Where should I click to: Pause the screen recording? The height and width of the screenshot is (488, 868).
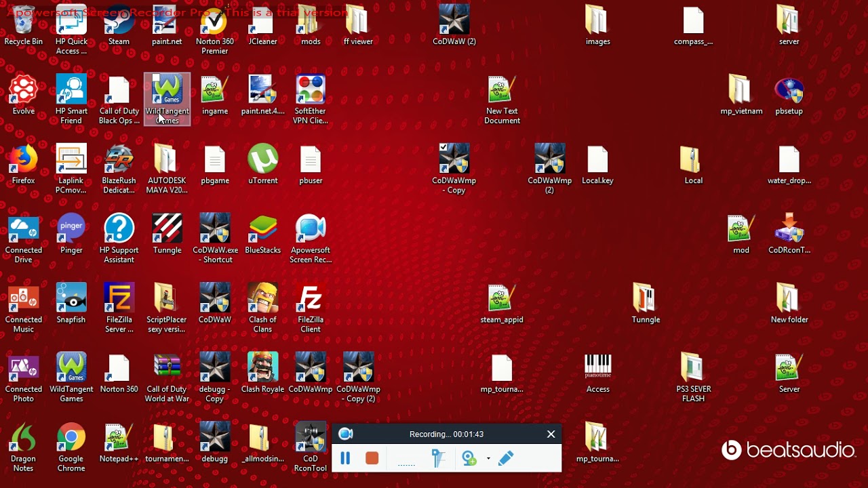(345, 459)
